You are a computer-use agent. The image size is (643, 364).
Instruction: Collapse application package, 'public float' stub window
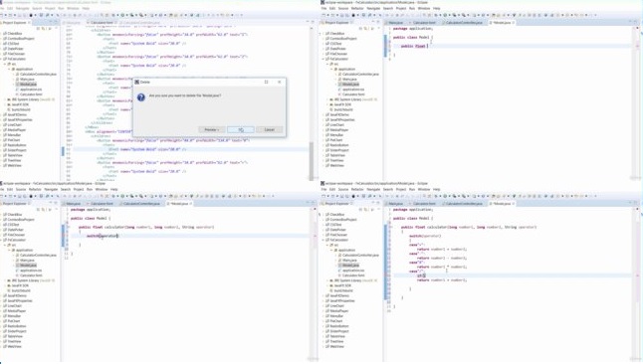pos(331,69)
